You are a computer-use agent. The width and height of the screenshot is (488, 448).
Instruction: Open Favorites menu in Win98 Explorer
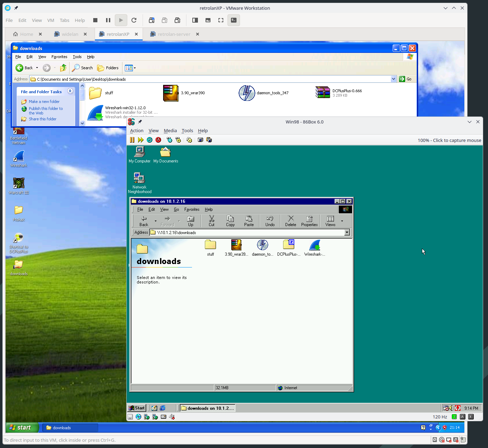[x=192, y=209]
